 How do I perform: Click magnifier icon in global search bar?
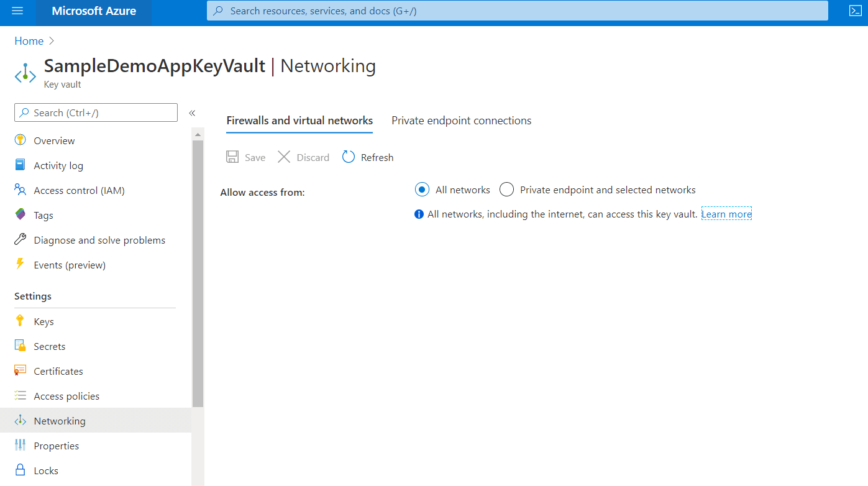(x=218, y=11)
